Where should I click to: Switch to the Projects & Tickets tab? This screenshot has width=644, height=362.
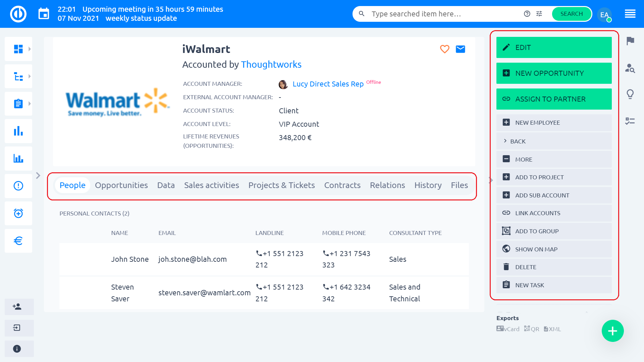(281, 185)
